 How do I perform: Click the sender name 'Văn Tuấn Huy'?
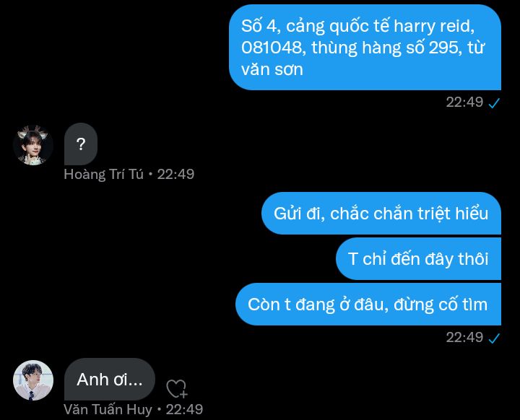click(x=108, y=409)
